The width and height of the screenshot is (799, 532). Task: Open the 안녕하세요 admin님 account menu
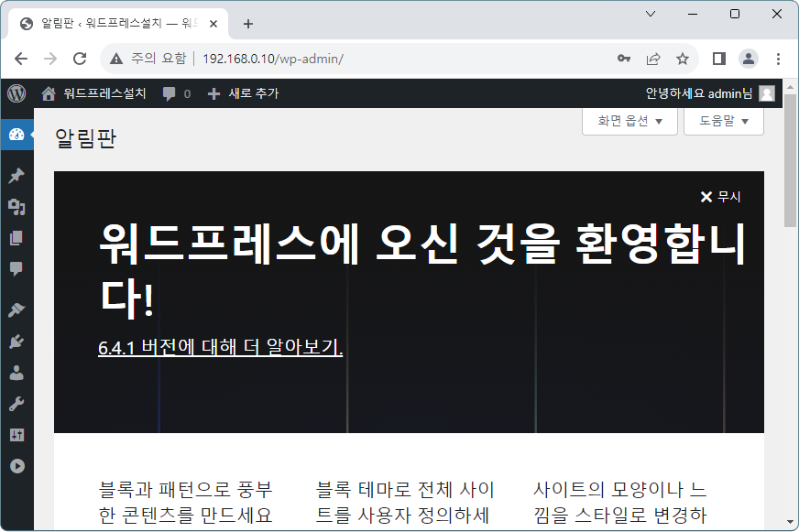[x=710, y=93]
